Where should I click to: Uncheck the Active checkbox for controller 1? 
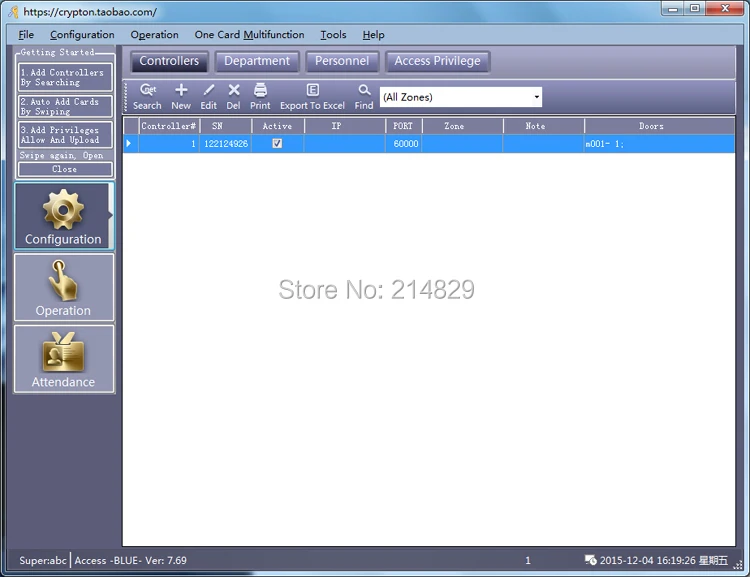coord(277,144)
